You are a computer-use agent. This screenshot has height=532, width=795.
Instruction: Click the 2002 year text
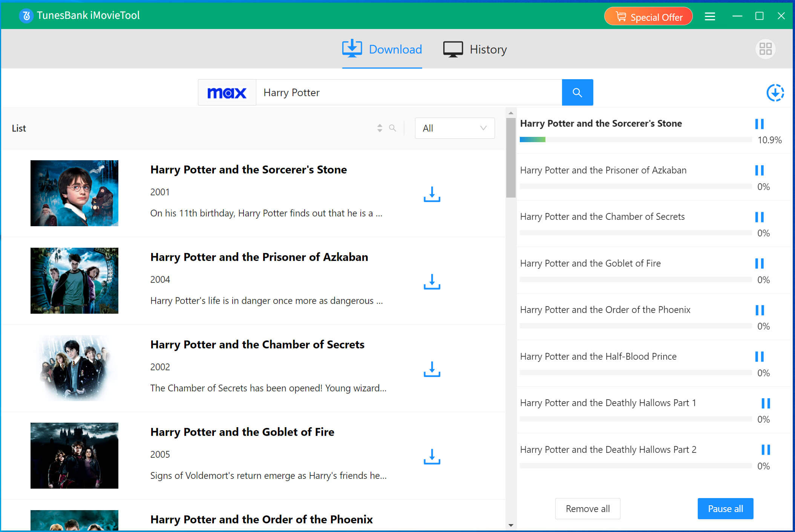pyautogui.click(x=160, y=367)
